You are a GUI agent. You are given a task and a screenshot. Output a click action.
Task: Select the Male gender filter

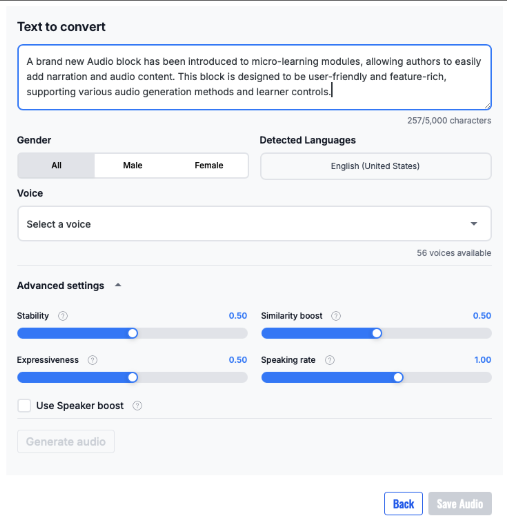point(133,165)
